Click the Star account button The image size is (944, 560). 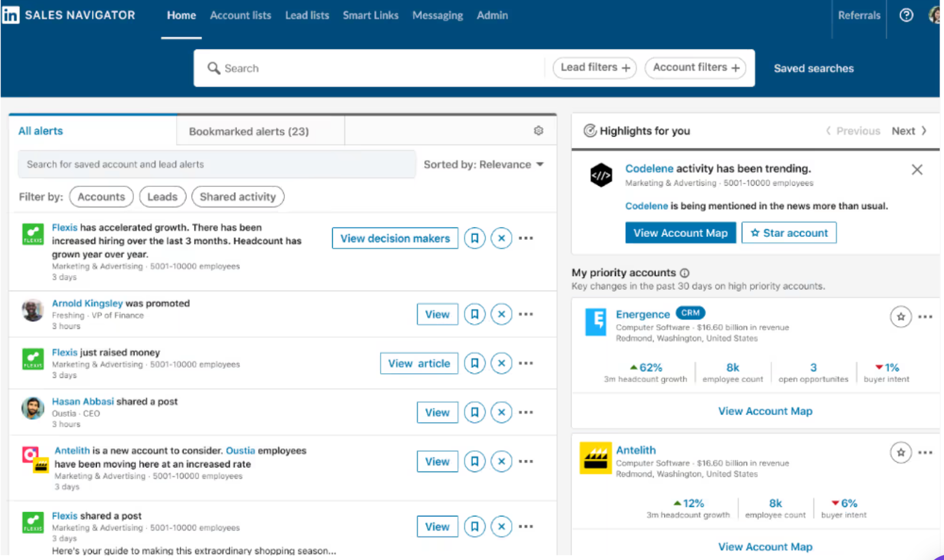click(789, 233)
